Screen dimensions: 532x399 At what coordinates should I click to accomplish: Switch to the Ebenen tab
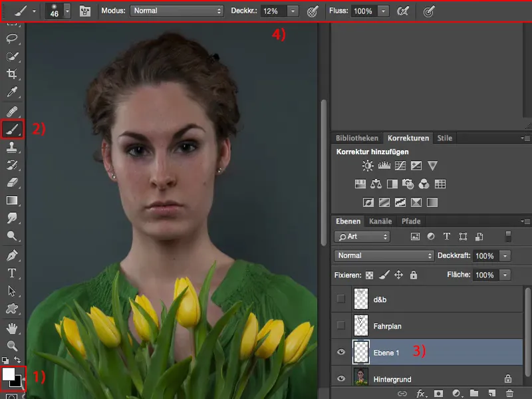click(x=348, y=221)
